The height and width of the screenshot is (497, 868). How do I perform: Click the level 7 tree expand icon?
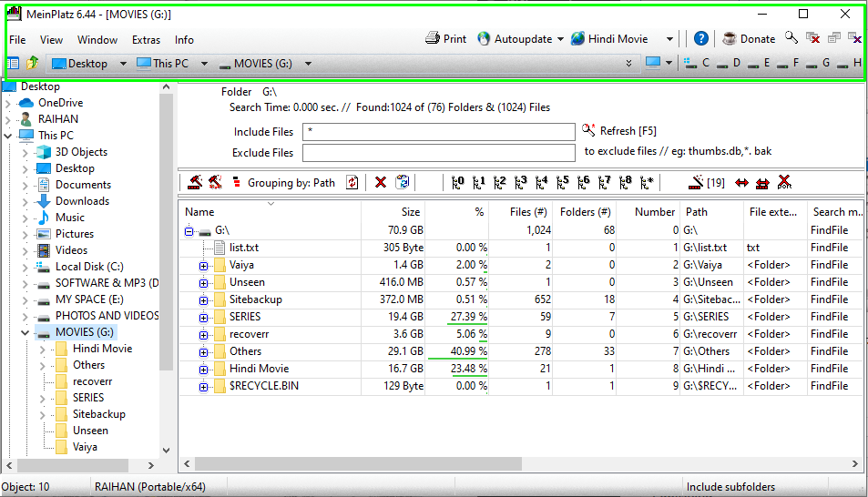(x=605, y=182)
